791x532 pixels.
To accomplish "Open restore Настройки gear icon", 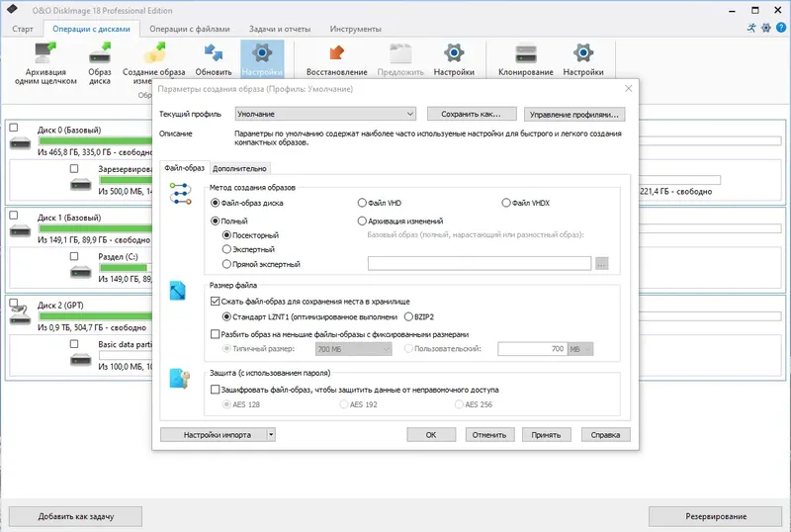I will 454,52.
